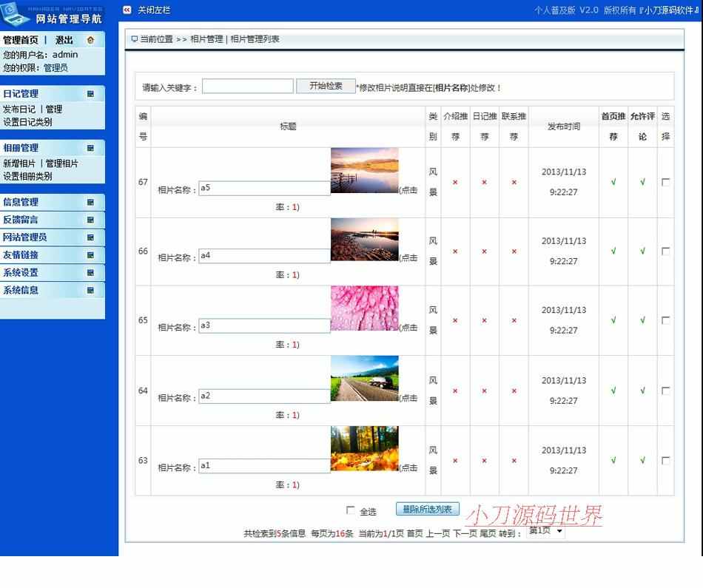The image size is (703, 588).
Task: Toggle 首页推荐 green check for row 63
Action: 613,460
